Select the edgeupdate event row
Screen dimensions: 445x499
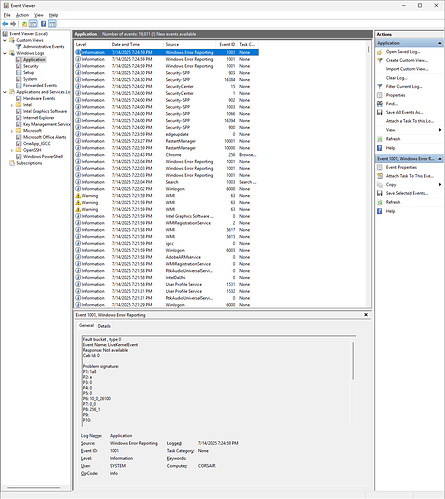(x=166, y=134)
